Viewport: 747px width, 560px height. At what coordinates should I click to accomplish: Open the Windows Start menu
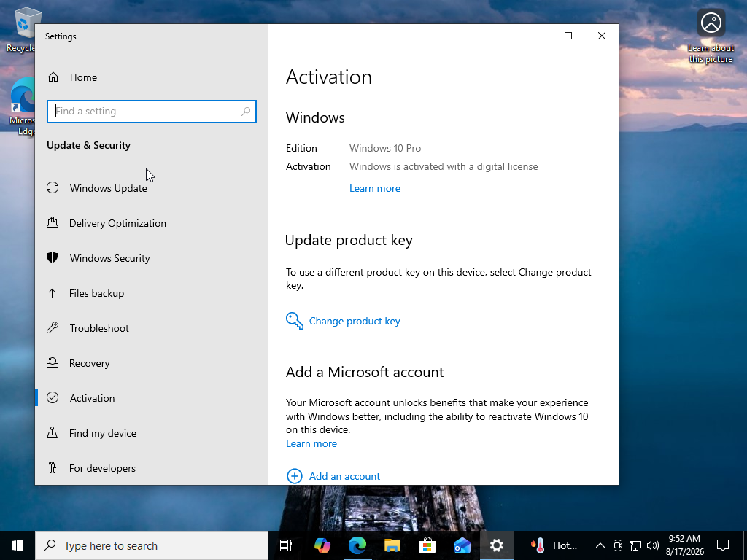tap(18, 545)
